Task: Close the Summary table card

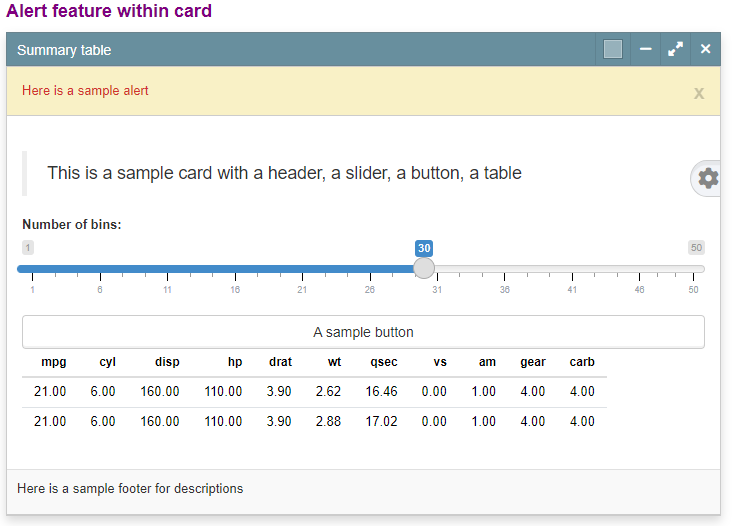Action: (705, 49)
